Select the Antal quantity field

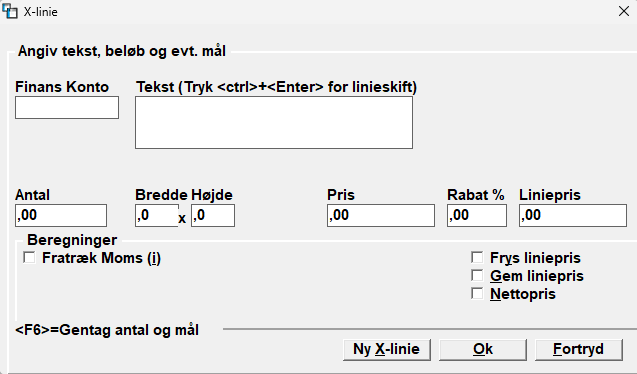click(x=61, y=215)
